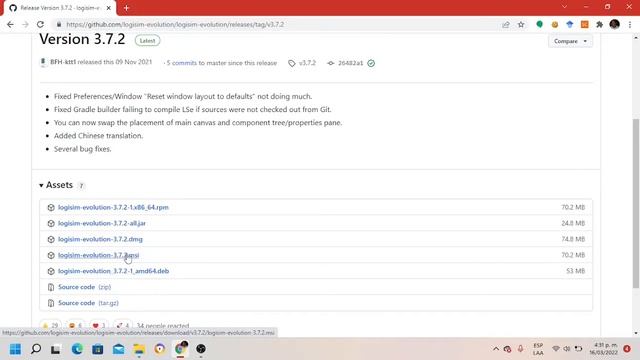This screenshot has width=640, height=360.
Task: Open BFH-ktt1 user profile link
Action: point(63,62)
